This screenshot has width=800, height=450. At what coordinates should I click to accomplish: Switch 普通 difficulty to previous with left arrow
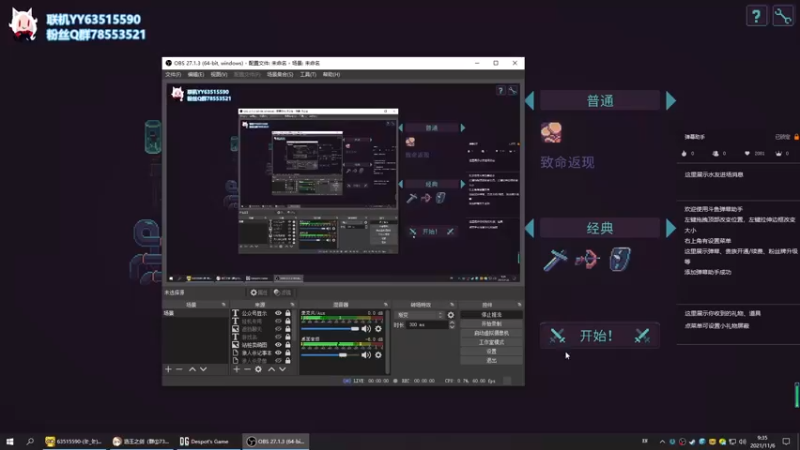(530, 101)
